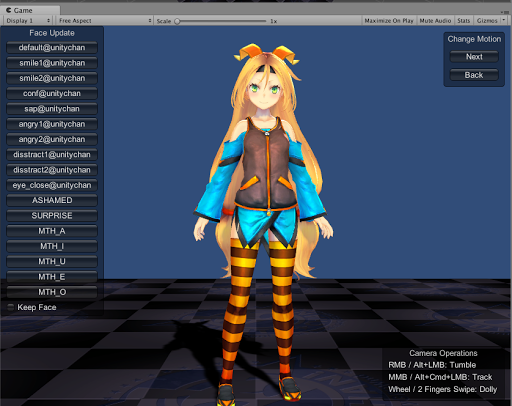Click the disstract2@unitychan face button

[52, 170]
